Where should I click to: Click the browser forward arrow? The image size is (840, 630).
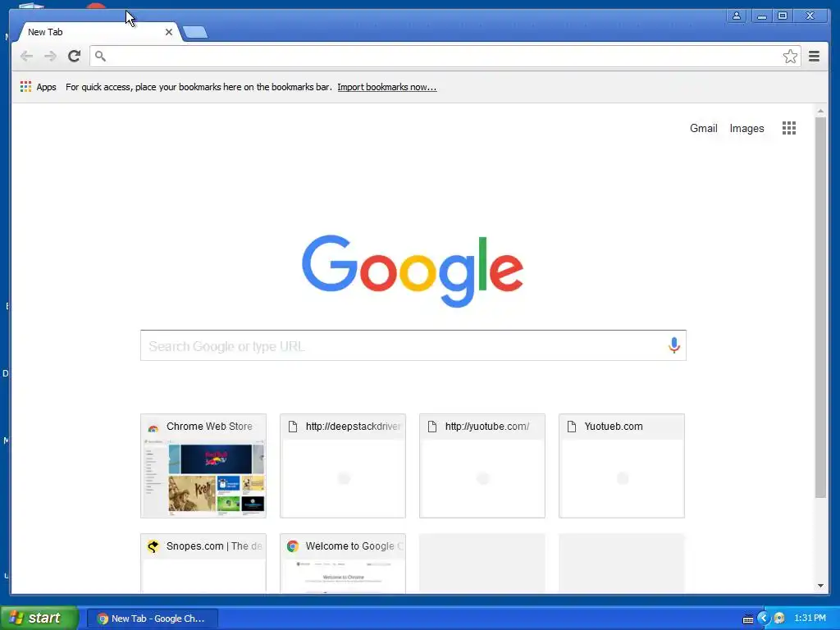[x=50, y=57]
